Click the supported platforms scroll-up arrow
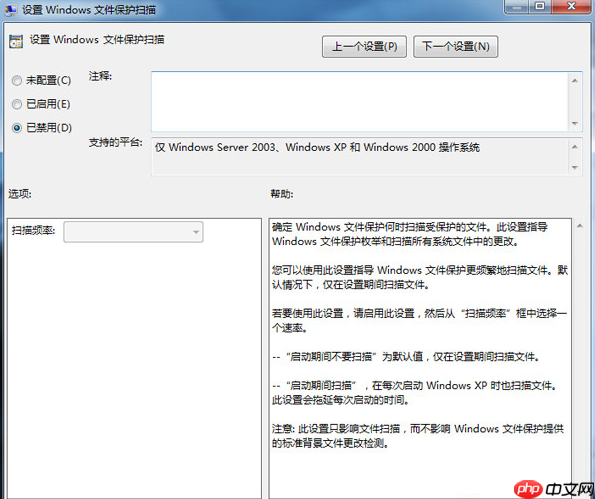This screenshot has height=499, width=595. pyautogui.click(x=575, y=147)
